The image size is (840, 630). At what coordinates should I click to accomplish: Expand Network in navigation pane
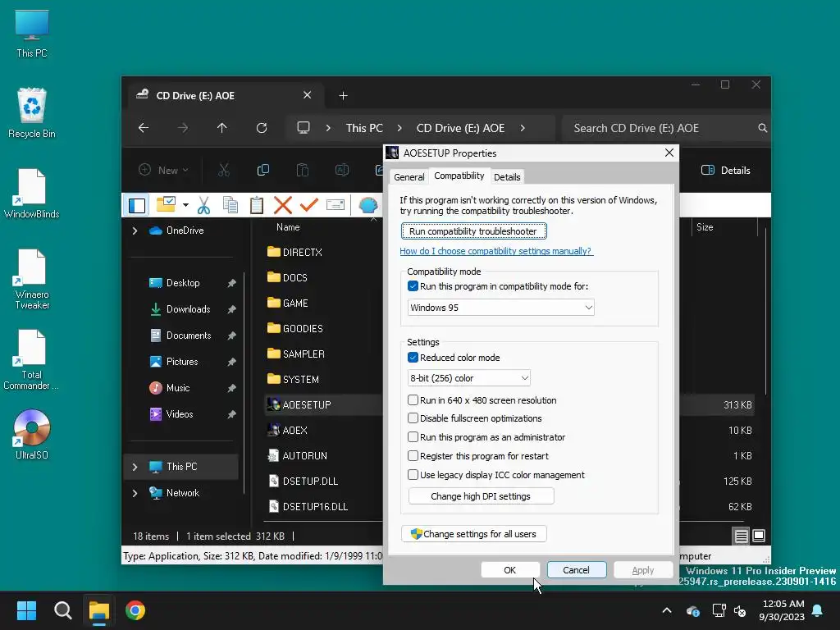[x=135, y=493]
